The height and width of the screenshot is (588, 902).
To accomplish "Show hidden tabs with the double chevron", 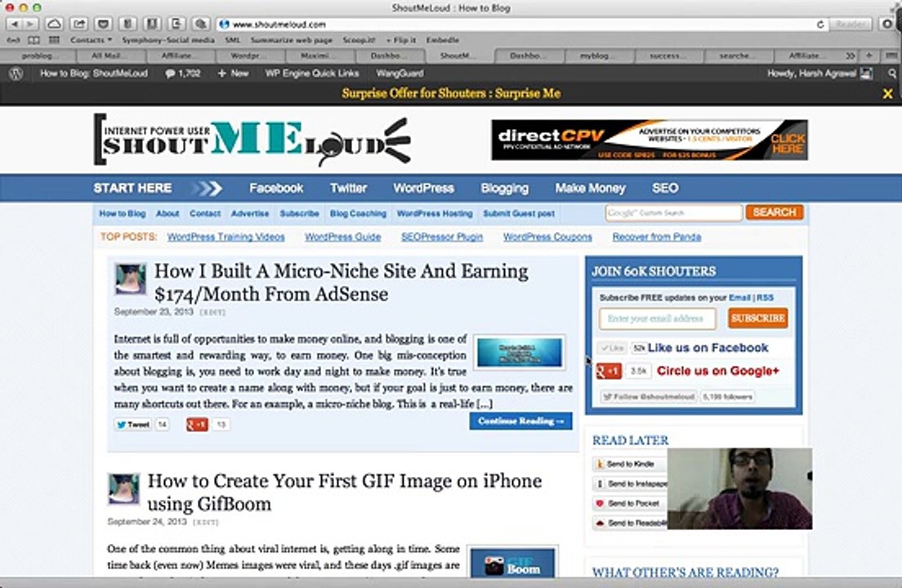I will click(x=851, y=56).
